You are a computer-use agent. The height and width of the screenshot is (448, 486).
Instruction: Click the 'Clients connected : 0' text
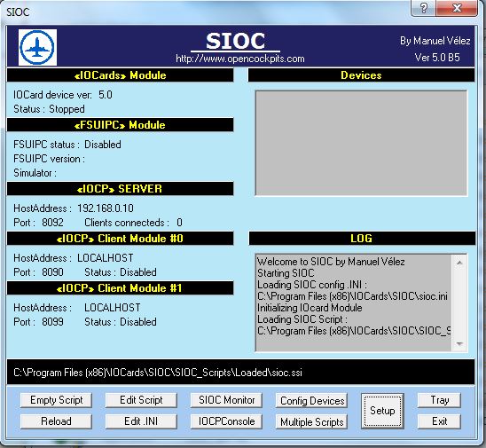133,223
